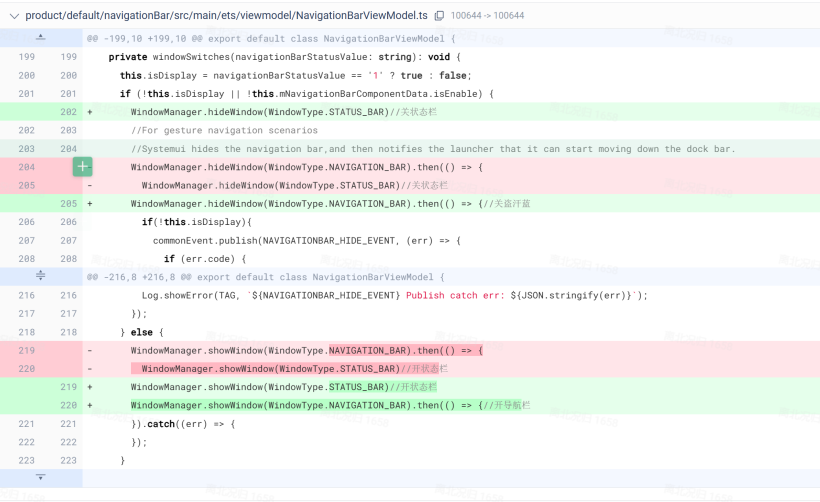Viewport: 820px width, 502px height.
Task: Click the @@ -199,10 +199,10 hunk header
Action: click(x=270, y=39)
